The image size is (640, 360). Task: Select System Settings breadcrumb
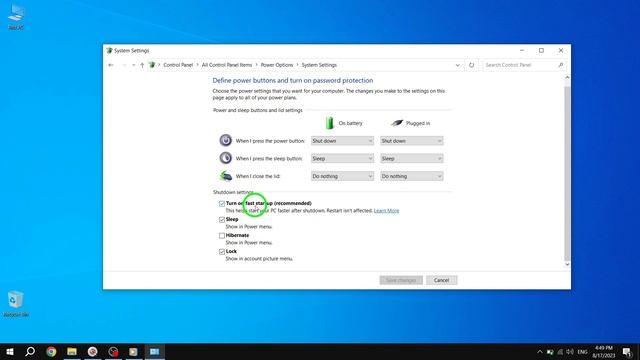point(319,65)
